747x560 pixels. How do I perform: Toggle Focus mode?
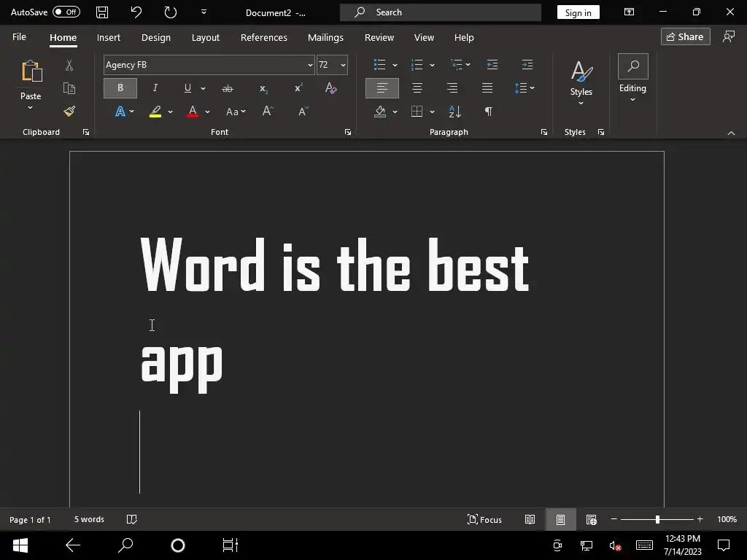point(484,519)
